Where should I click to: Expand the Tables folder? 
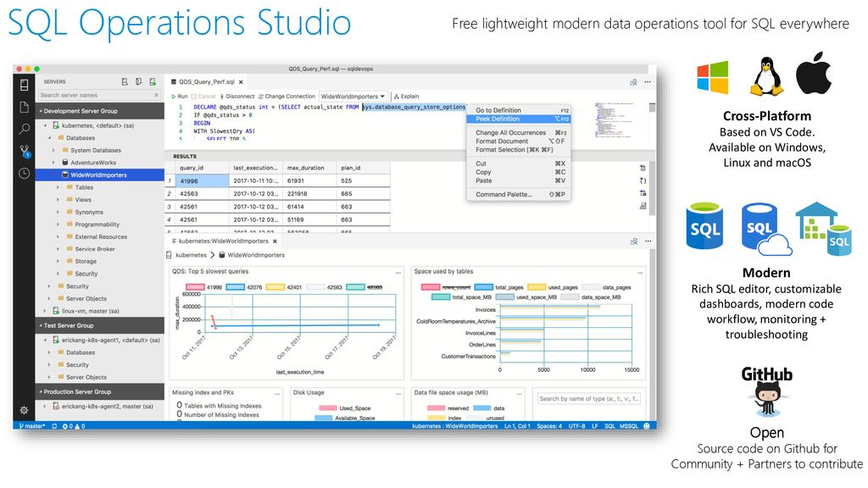(x=58, y=187)
